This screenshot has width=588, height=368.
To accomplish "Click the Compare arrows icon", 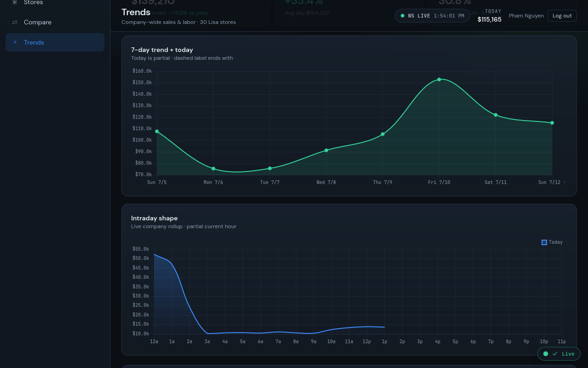I will pos(15,22).
